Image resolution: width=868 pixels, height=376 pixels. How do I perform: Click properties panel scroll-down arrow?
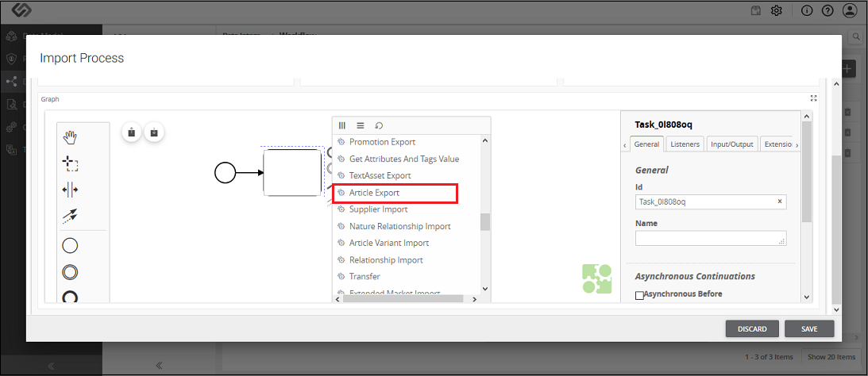[x=807, y=297]
